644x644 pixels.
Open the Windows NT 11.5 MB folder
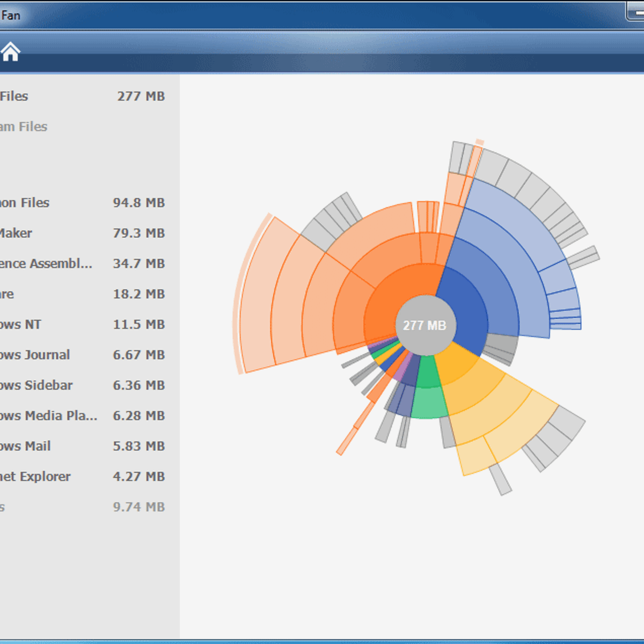pyautogui.click(x=80, y=325)
